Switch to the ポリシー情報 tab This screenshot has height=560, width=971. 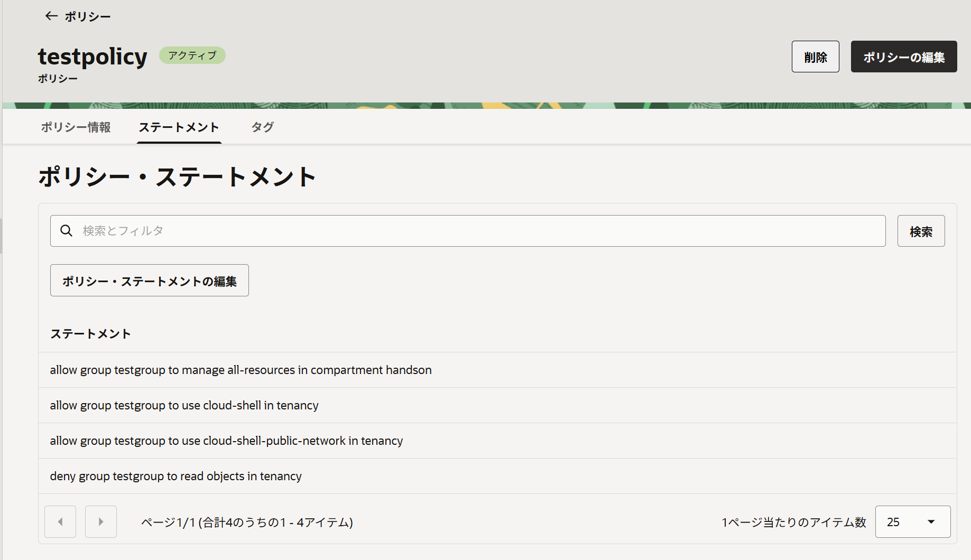75,127
